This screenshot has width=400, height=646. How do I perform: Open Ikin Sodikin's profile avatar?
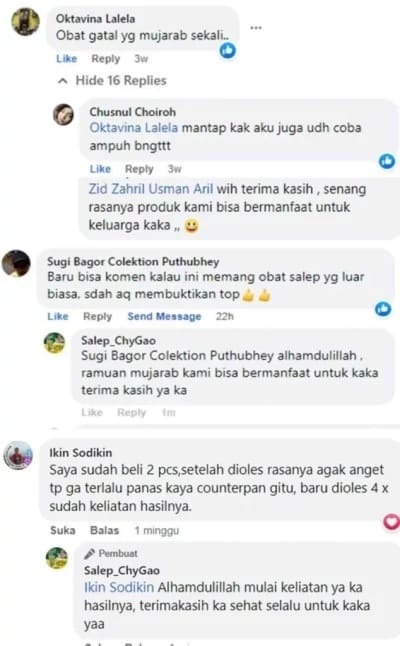click(x=18, y=455)
